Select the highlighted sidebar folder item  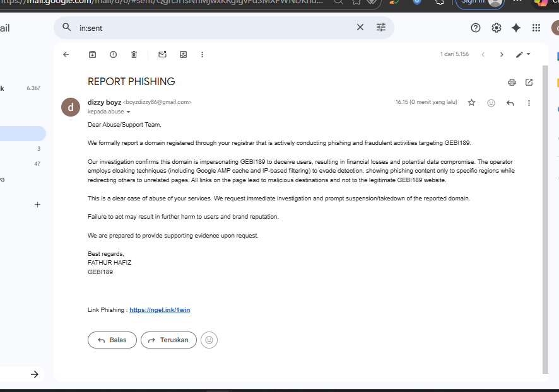[x=21, y=134]
